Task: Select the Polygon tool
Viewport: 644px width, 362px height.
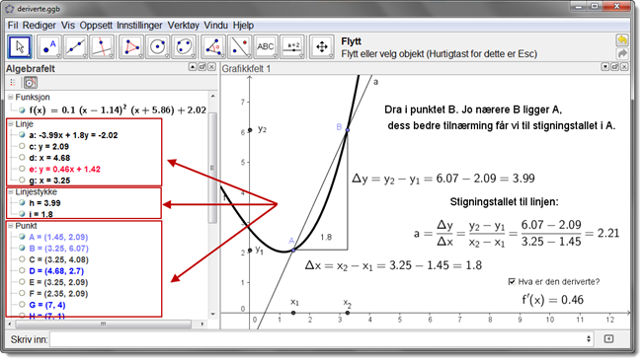Action: pyautogui.click(x=131, y=47)
